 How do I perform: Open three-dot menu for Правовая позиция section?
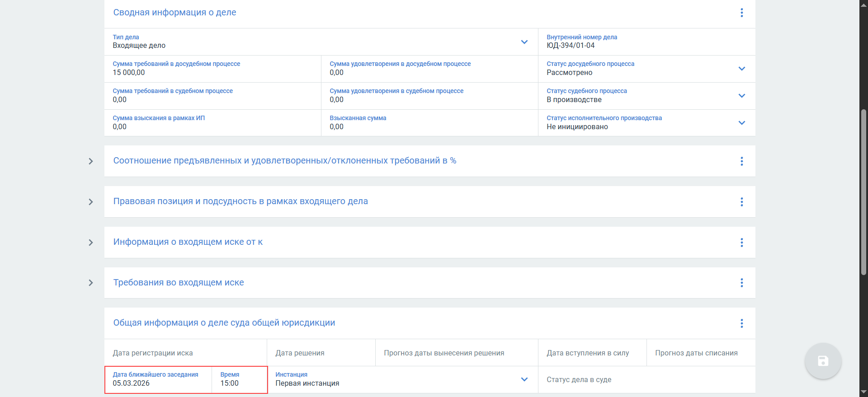click(x=741, y=202)
